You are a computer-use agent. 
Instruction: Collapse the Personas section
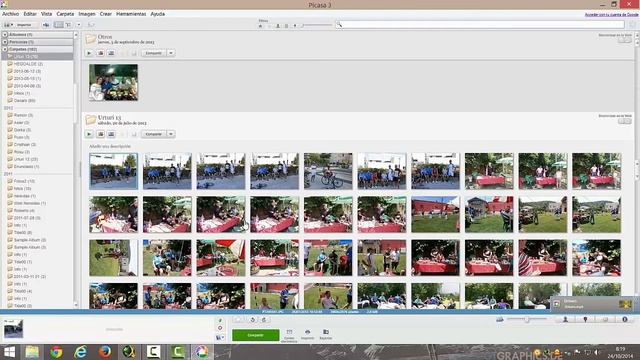tap(5, 42)
